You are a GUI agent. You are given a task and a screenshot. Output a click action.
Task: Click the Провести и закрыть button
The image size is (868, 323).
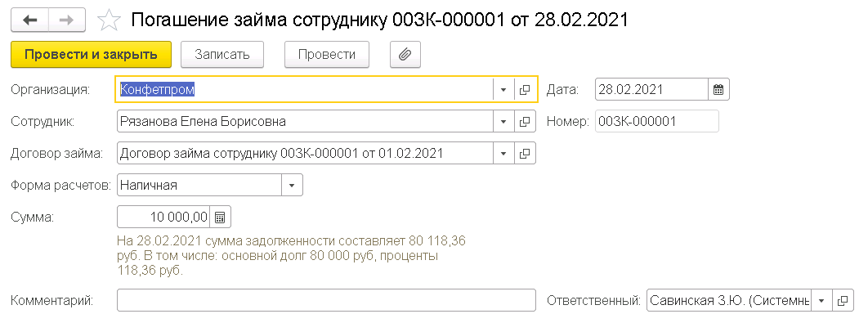92,54
